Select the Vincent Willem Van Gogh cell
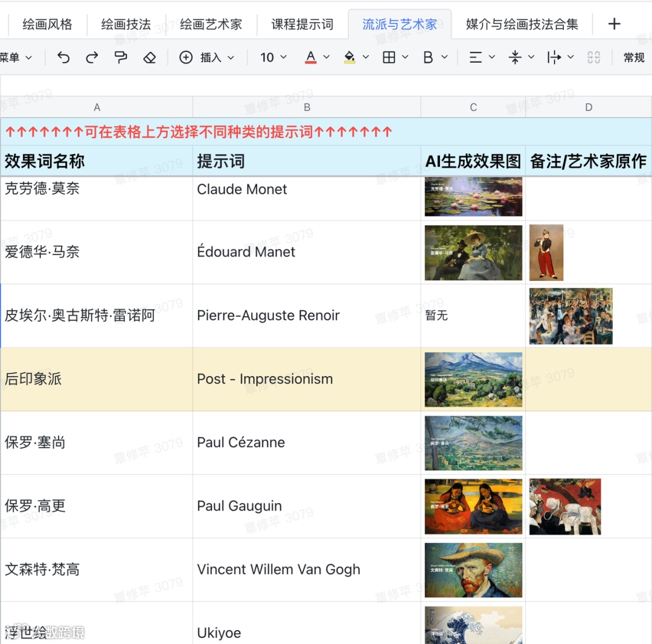652x644 pixels. click(307, 570)
